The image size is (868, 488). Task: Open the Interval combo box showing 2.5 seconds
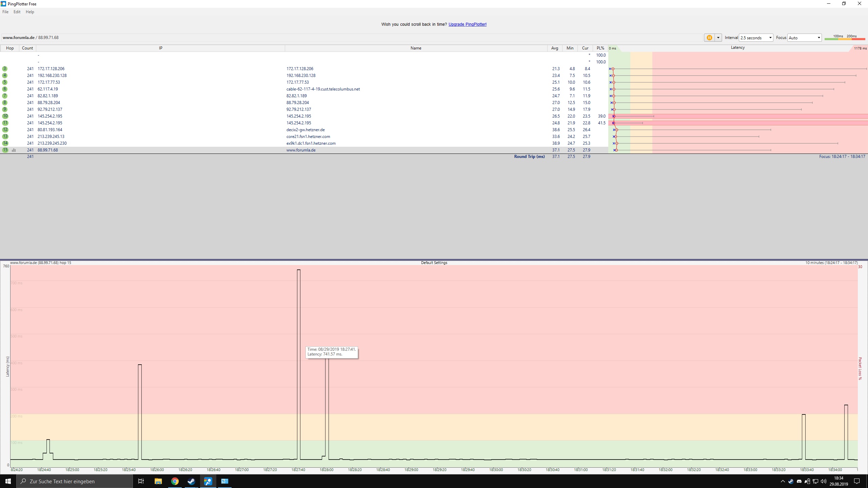click(x=756, y=38)
